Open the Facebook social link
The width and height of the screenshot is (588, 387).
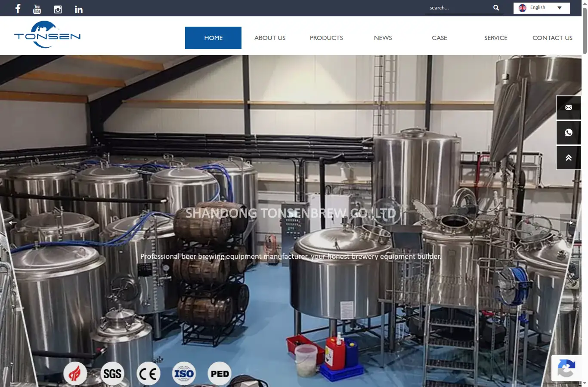18,9
